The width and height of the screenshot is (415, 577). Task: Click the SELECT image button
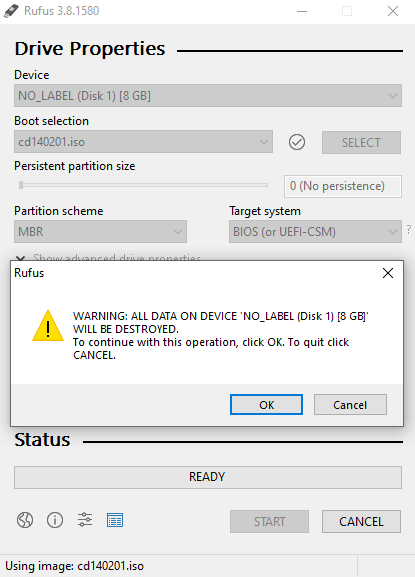pos(361,142)
